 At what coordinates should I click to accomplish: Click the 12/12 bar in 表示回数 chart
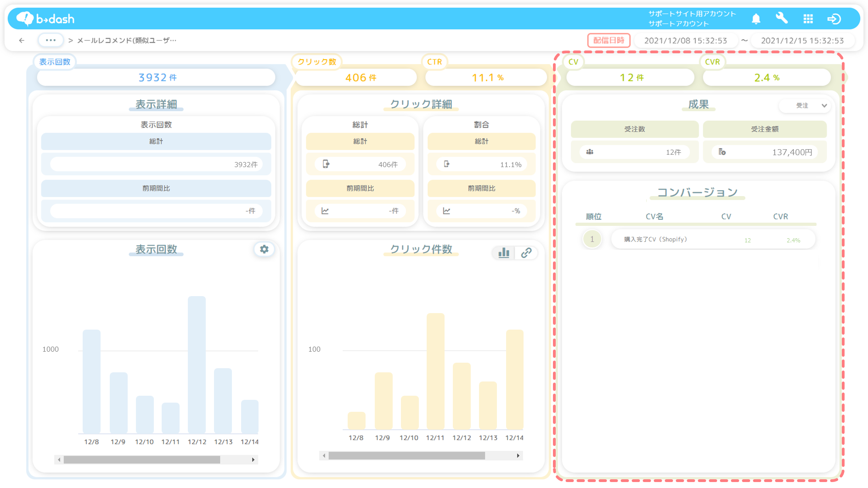pos(197,365)
